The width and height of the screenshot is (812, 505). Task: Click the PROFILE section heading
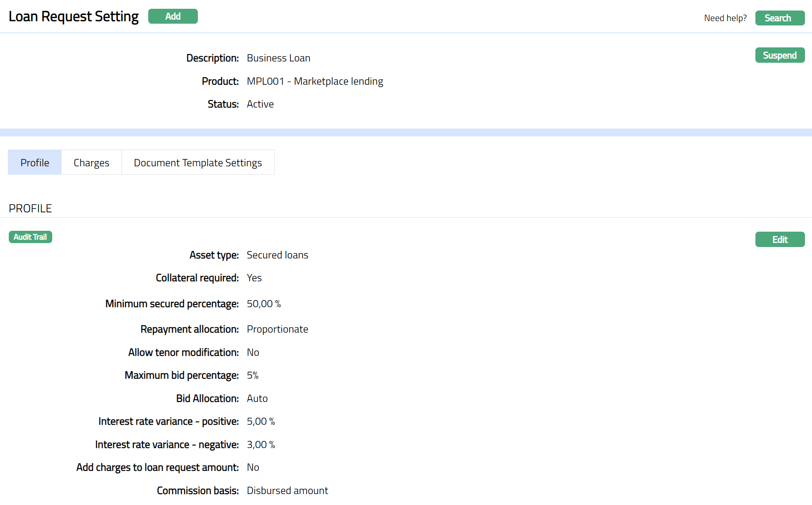[x=30, y=208]
